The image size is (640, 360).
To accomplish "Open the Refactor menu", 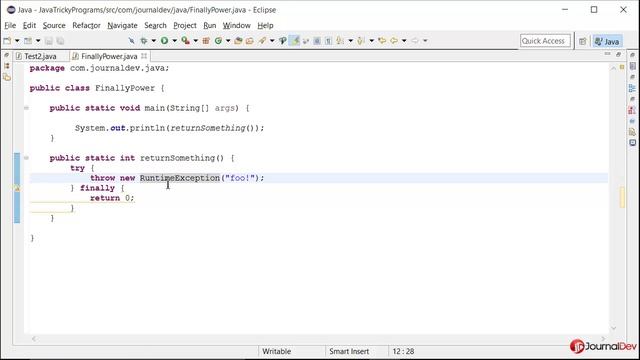I will click(86, 25).
